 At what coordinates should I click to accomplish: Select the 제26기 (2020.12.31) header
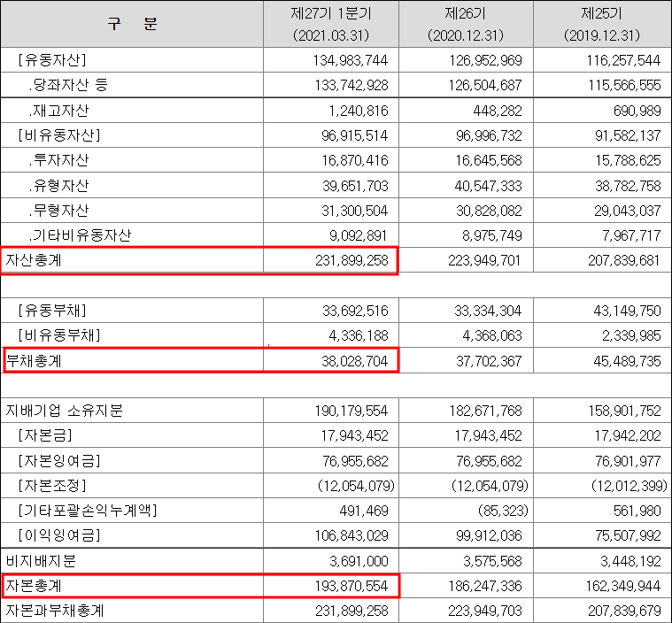(466, 24)
